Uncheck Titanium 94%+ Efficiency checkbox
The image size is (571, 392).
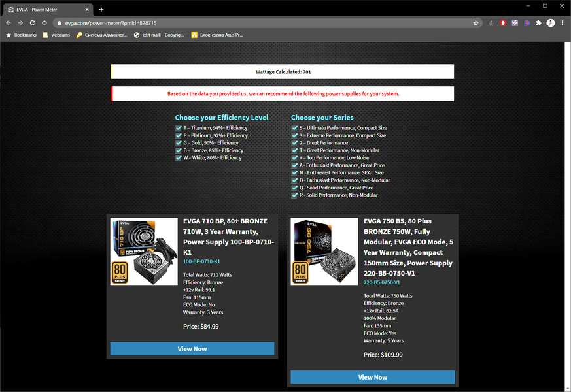point(179,128)
